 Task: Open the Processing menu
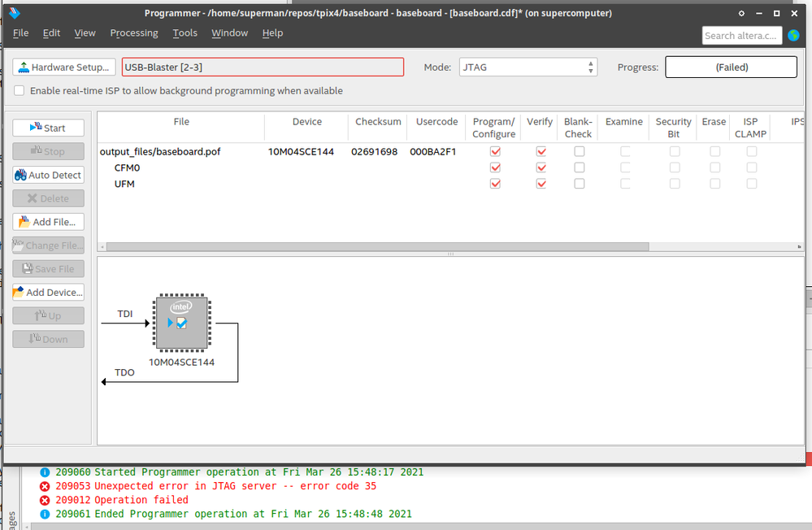point(134,33)
